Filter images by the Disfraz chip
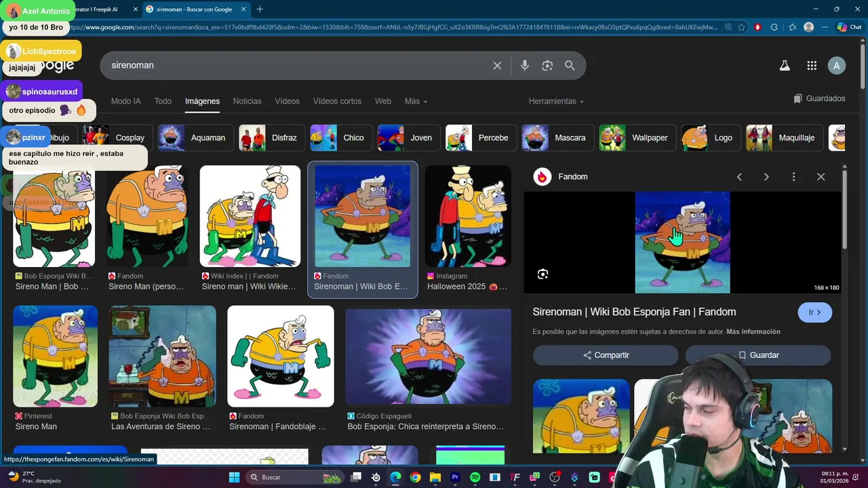The width and height of the screenshot is (868, 488). tap(271, 138)
